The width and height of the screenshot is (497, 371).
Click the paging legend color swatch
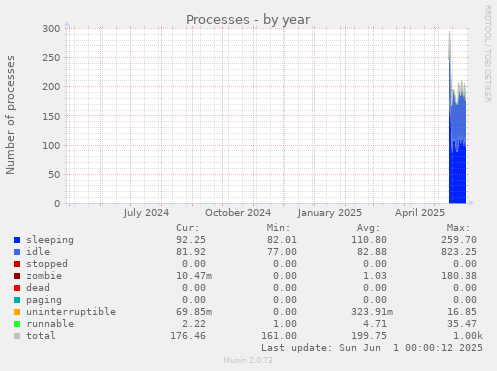point(17,300)
